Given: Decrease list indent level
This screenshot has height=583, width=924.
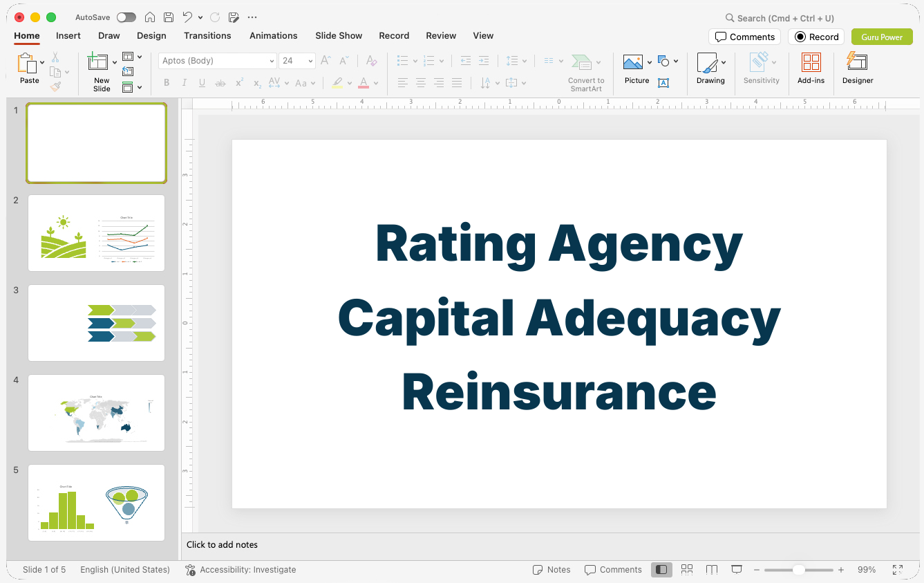Looking at the screenshot, I should [466, 61].
